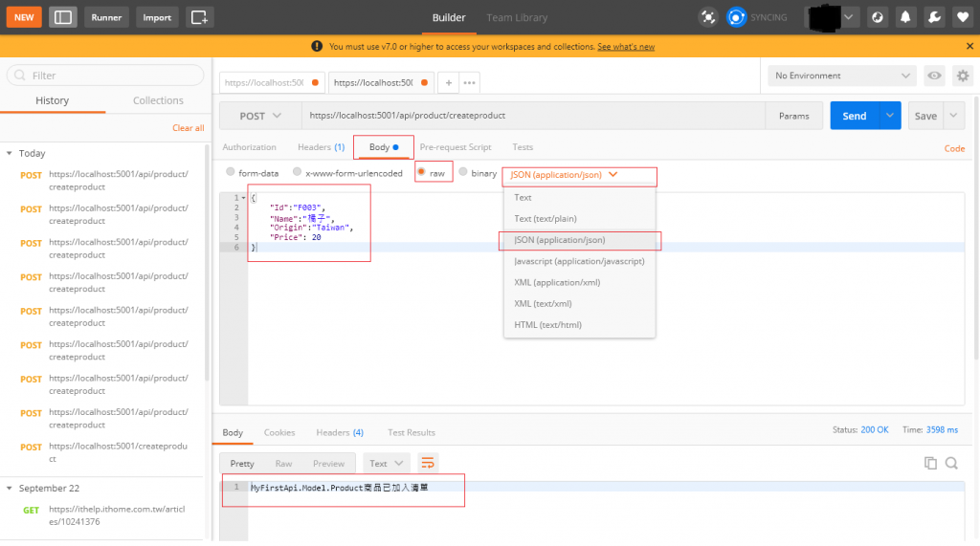Collapse the September 22 history group
Screen dimensions: 980x546
click(10, 488)
